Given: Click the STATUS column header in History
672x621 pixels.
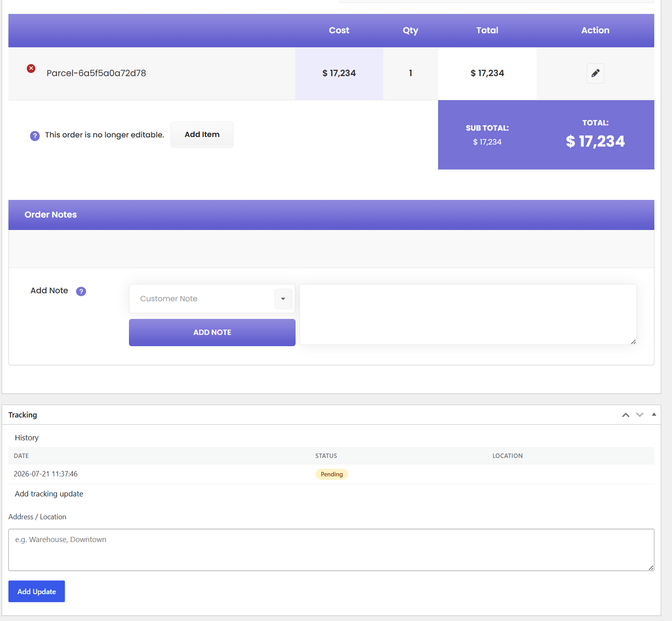Looking at the screenshot, I should pos(326,456).
